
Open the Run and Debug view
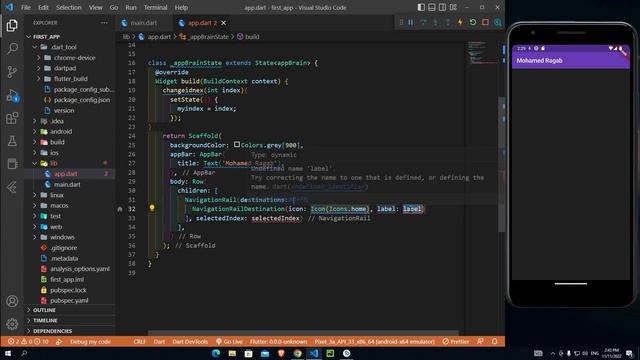pyautogui.click(x=12, y=96)
